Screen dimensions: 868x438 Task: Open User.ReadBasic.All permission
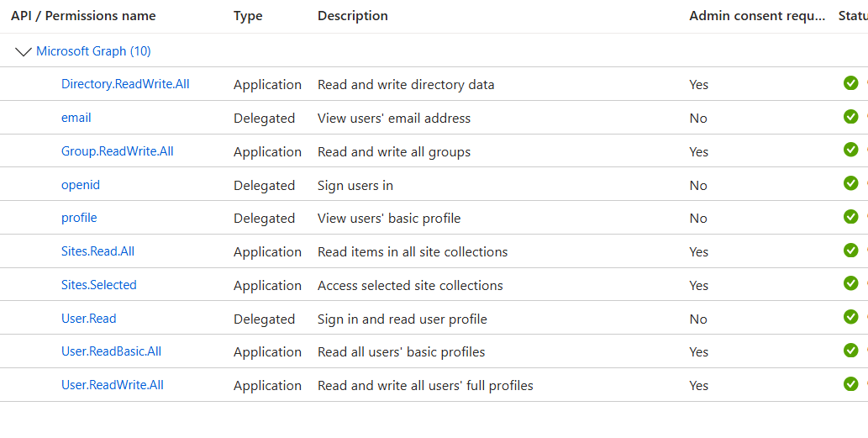[111, 351]
